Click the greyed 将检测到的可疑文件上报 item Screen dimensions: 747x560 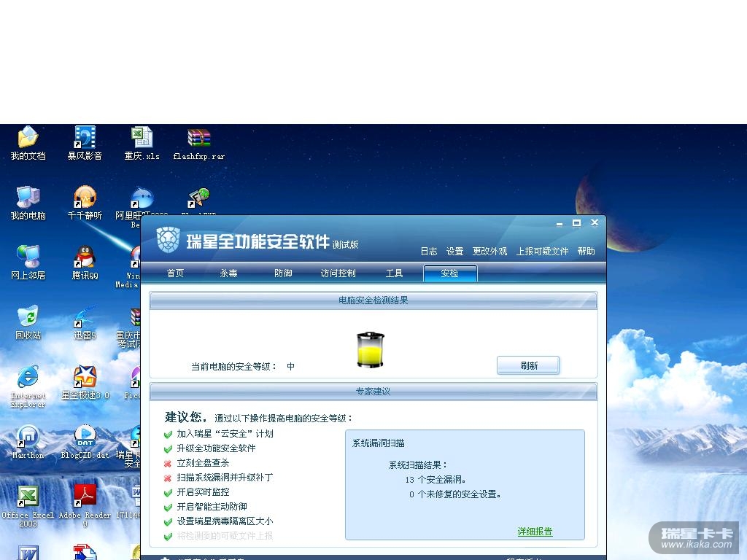point(225,536)
